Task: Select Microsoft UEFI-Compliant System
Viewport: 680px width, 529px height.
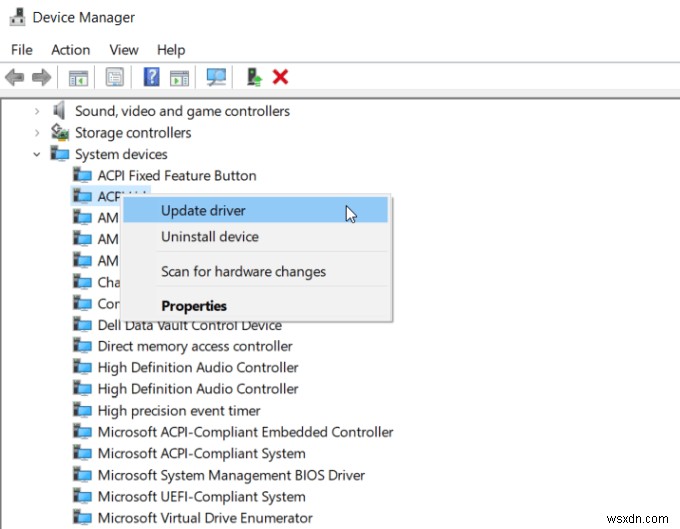Action: [202, 496]
